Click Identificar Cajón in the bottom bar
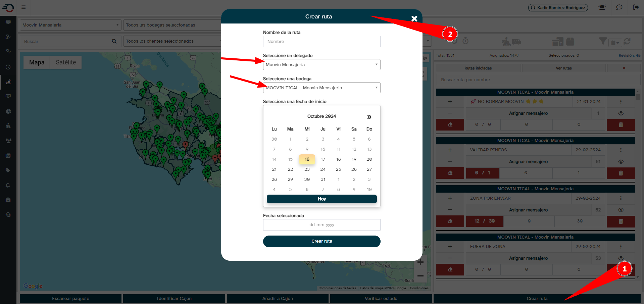This screenshot has width=644, height=304. coord(174,299)
